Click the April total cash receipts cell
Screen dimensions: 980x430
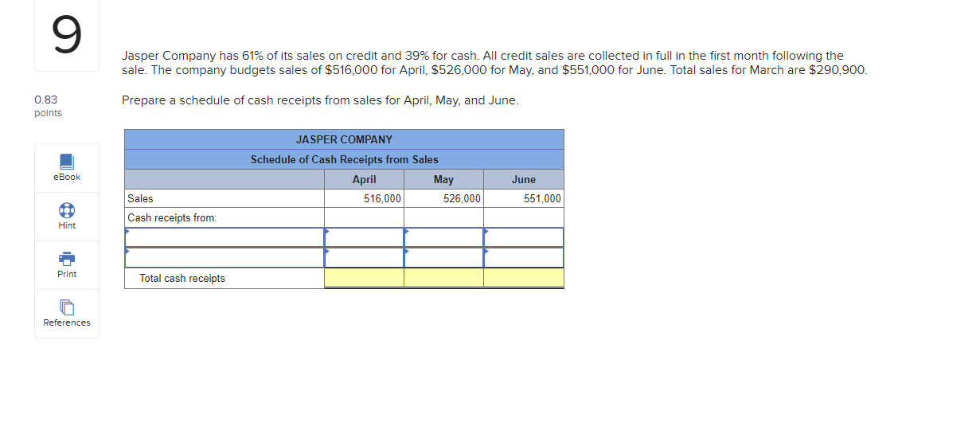pyautogui.click(x=364, y=278)
